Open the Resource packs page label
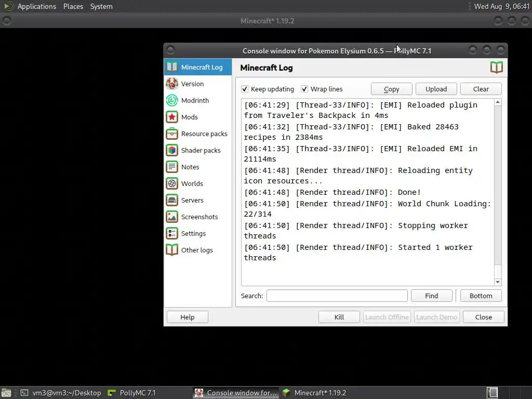 click(x=204, y=134)
